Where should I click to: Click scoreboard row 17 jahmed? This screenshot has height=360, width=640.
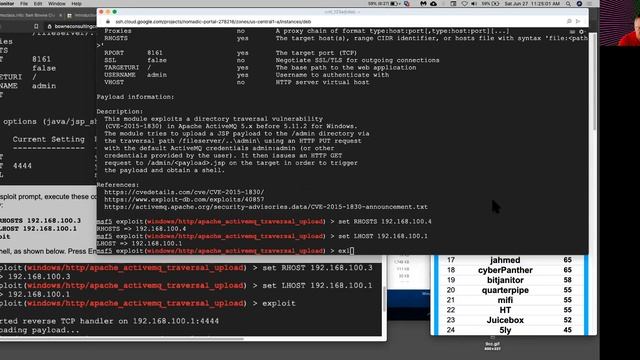click(x=511, y=260)
